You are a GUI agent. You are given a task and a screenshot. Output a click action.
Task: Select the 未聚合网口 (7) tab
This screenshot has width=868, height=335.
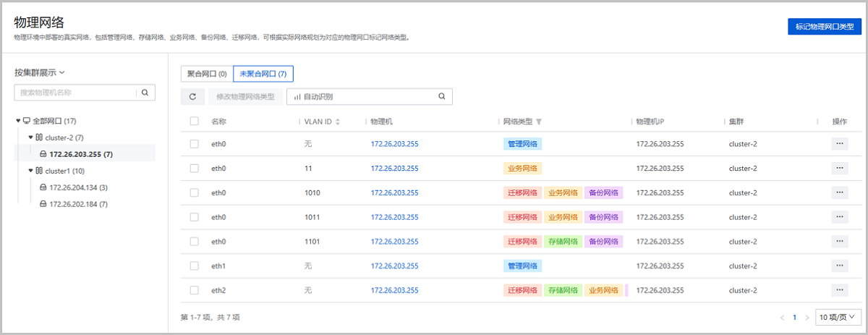point(263,74)
